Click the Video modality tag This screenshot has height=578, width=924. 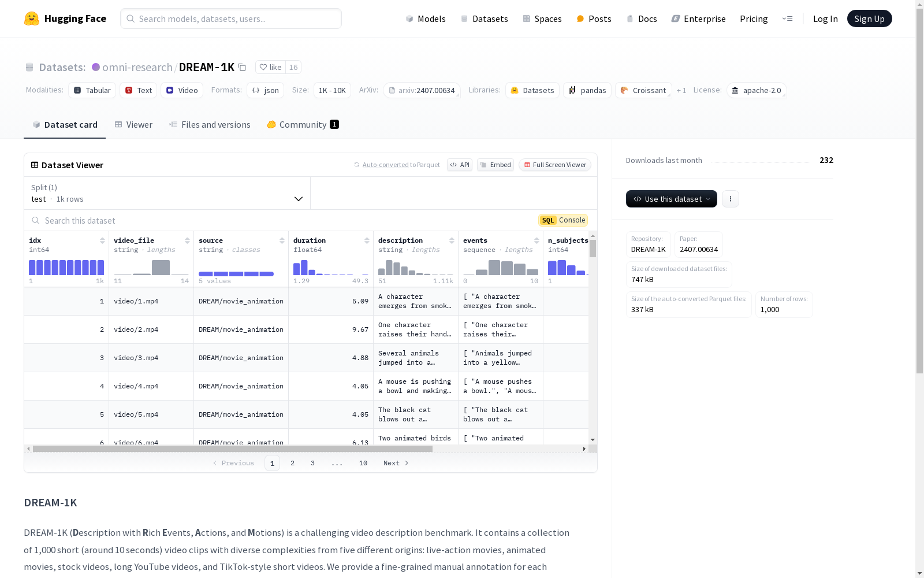point(182,90)
